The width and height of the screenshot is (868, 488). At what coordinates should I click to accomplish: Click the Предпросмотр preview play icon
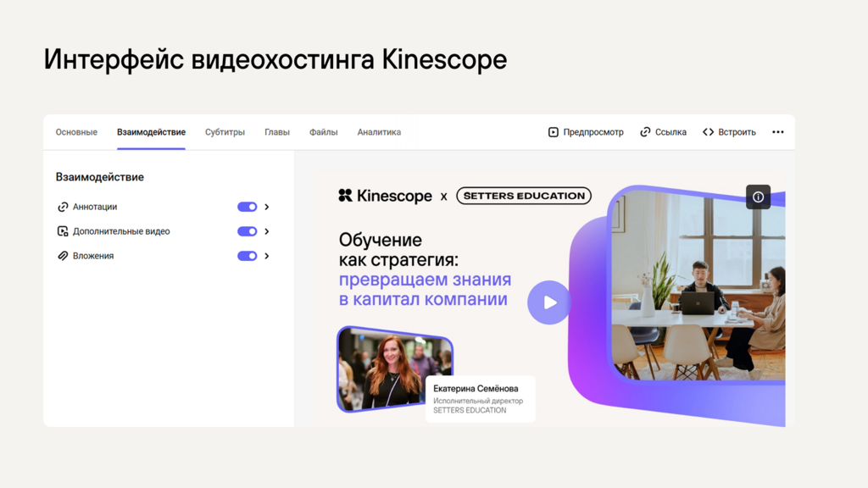click(554, 132)
